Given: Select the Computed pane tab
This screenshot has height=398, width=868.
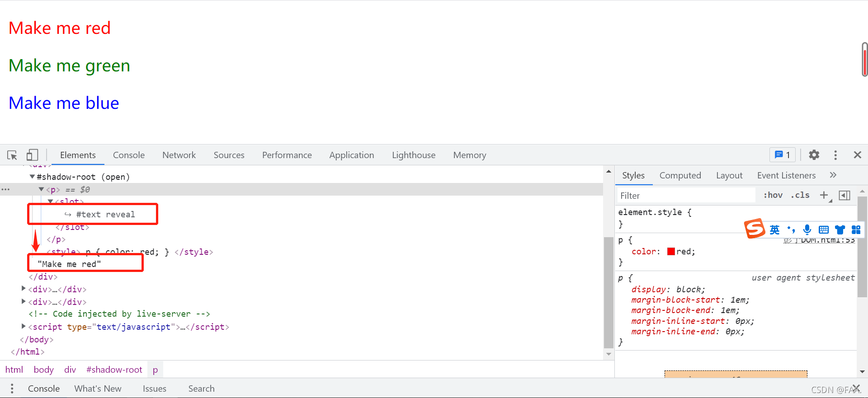Looking at the screenshot, I should (x=680, y=175).
